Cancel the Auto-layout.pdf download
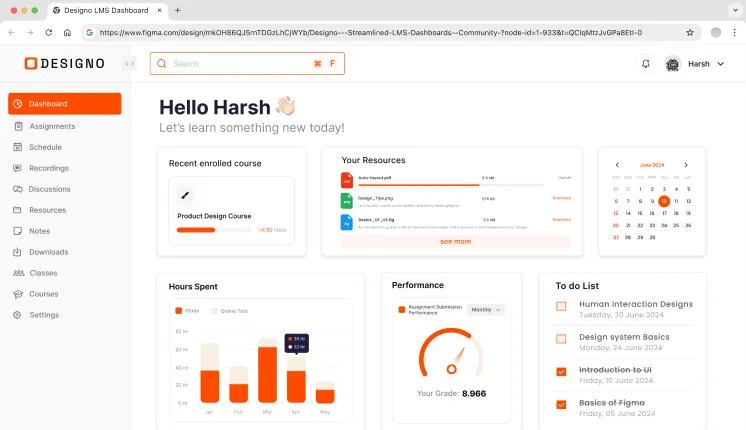The image size is (746, 430). pyautogui.click(x=564, y=177)
